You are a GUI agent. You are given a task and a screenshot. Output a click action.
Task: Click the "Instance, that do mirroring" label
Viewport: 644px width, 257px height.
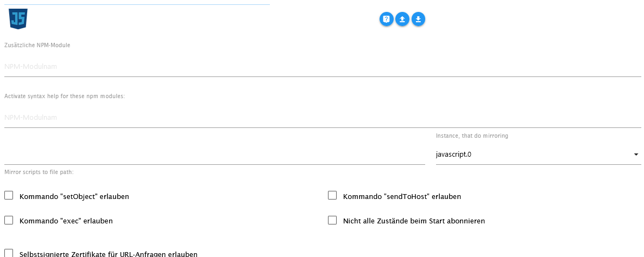coord(472,136)
